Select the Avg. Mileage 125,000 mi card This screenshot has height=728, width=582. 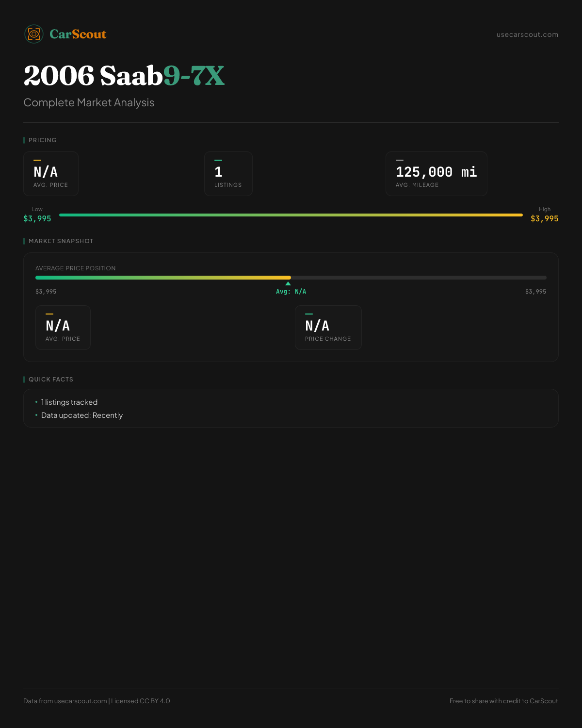(x=436, y=174)
